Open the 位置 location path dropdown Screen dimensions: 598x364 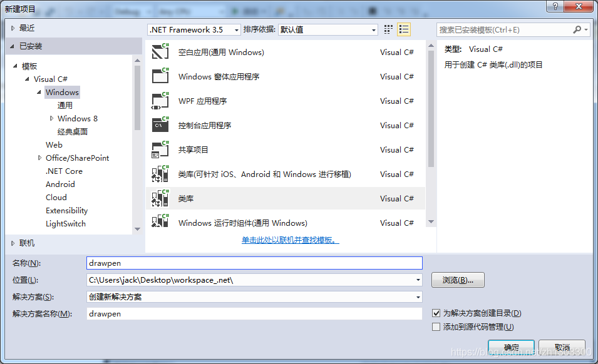(x=418, y=280)
